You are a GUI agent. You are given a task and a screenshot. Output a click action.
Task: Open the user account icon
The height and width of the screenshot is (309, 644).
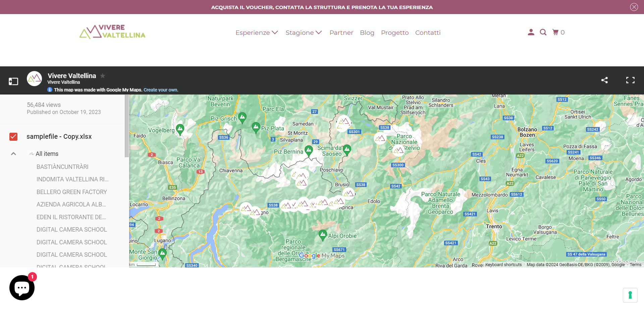(531, 32)
